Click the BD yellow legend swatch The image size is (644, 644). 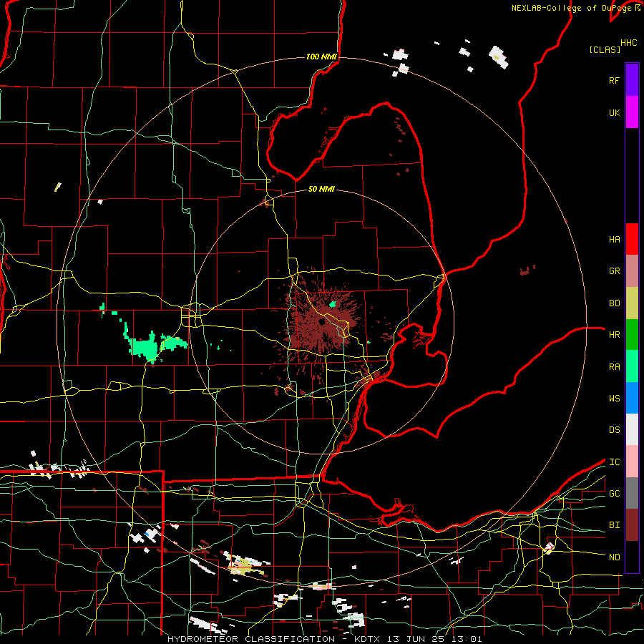[632, 303]
